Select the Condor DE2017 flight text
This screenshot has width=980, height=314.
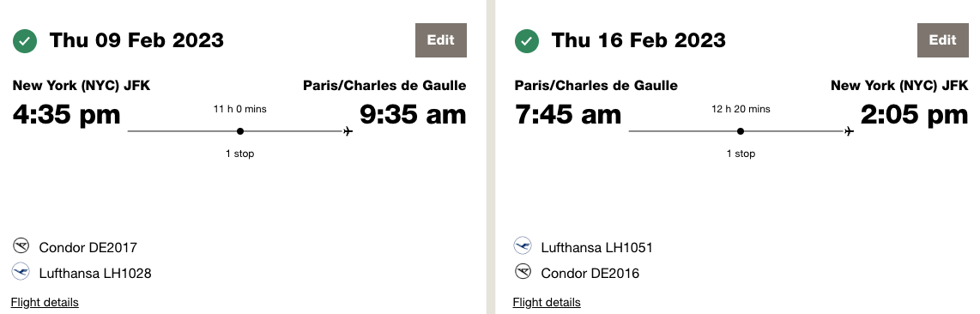(88, 248)
